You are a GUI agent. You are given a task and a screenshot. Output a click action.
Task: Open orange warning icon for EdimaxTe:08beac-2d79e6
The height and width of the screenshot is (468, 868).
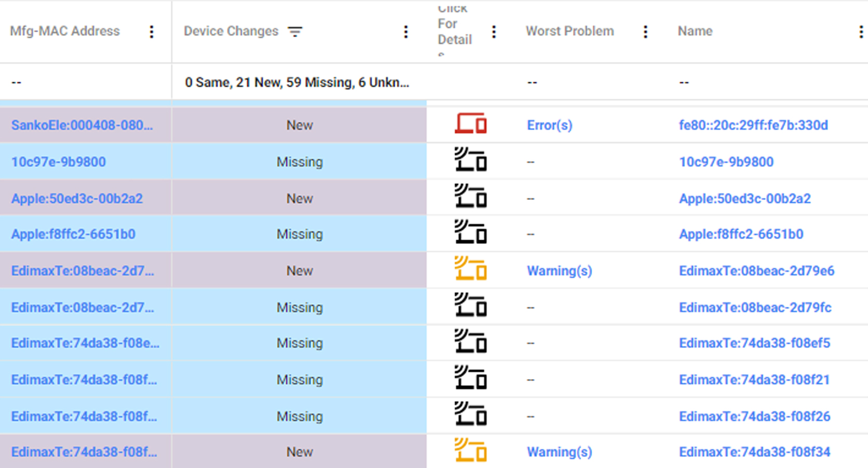[471, 270]
